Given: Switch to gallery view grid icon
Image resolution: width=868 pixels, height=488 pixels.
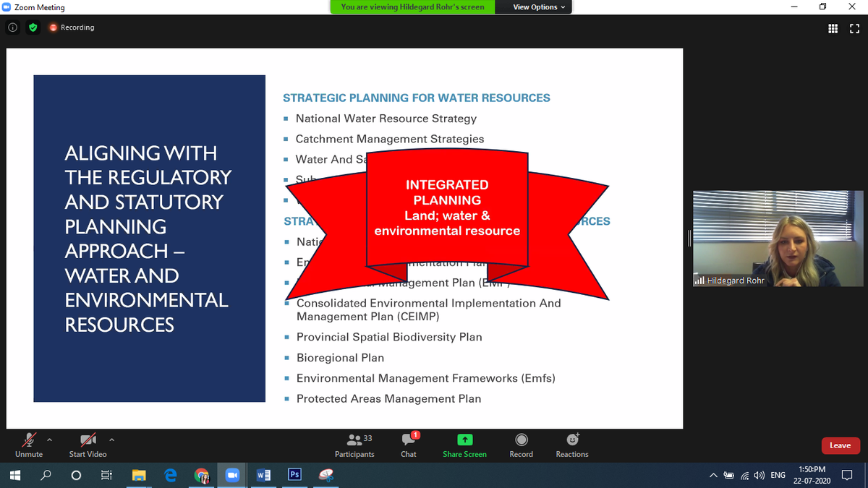Looking at the screenshot, I should 833,28.
